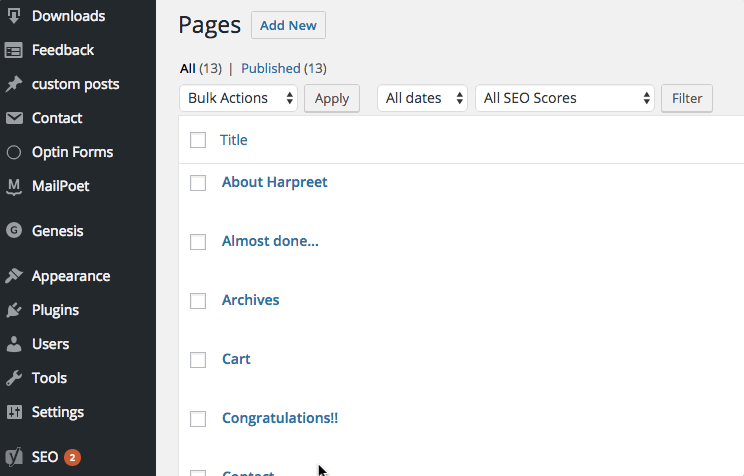Open the About Harpreet page
Screen dimensions: 744x476
(275, 182)
